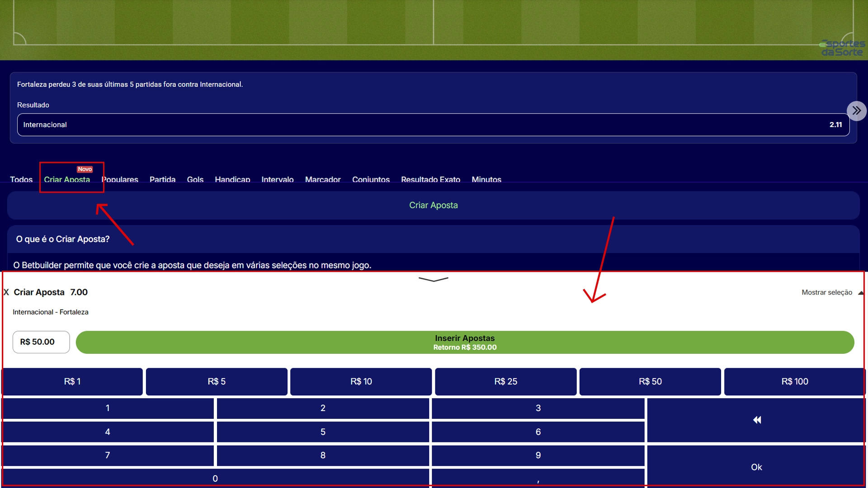Image resolution: width=868 pixels, height=488 pixels.
Task: Choose the R$ 100 quick stake
Action: (794, 381)
